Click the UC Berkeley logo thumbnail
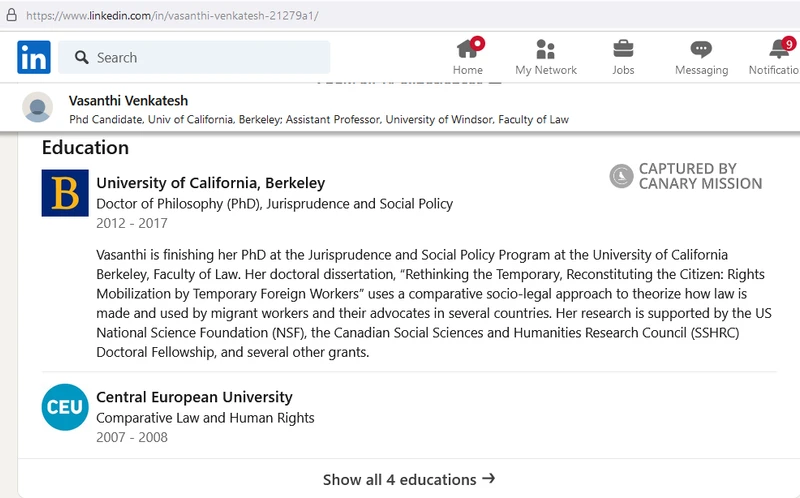800x498 pixels. [x=65, y=193]
